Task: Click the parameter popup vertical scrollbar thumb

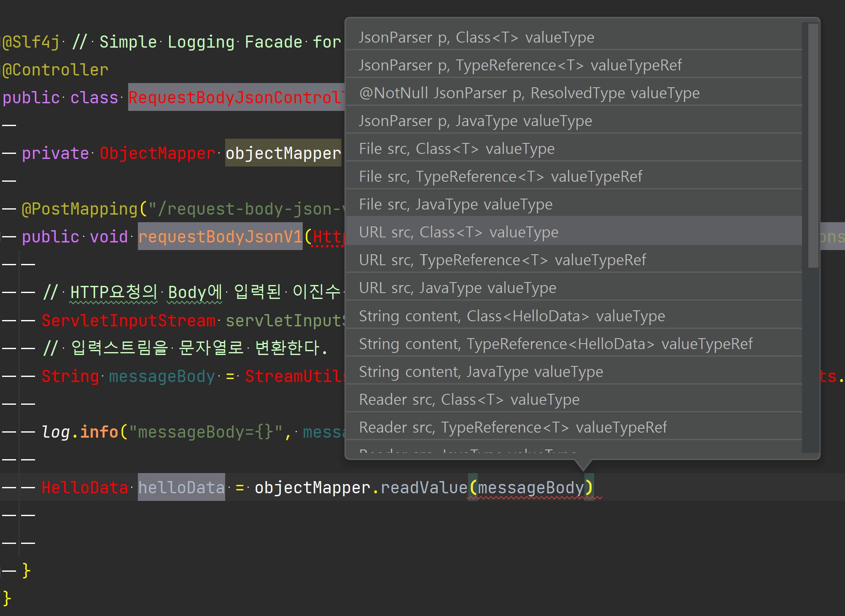Action: click(813, 145)
